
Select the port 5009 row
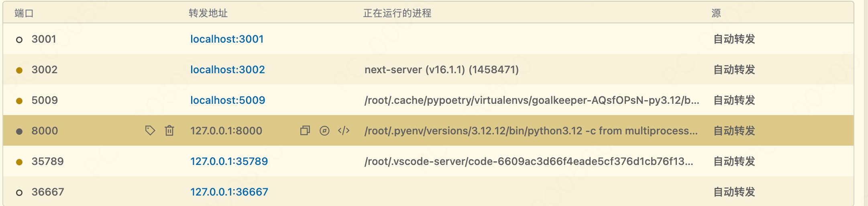(x=45, y=100)
